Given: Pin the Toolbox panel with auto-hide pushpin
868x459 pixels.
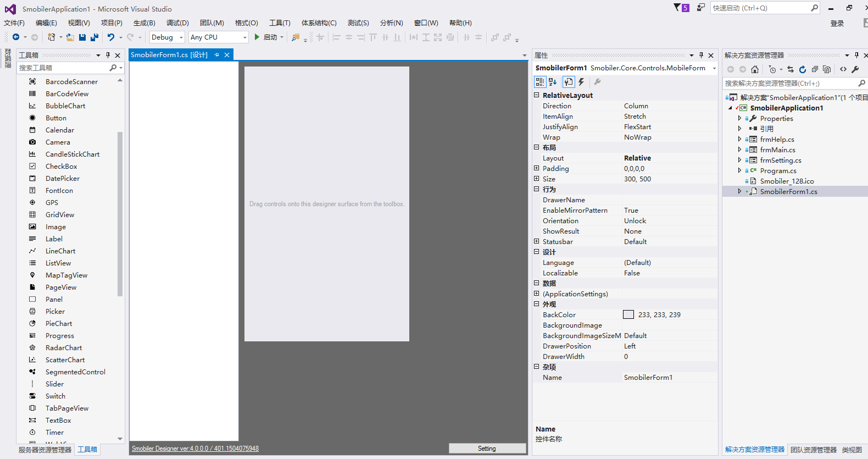Looking at the screenshot, I should [x=108, y=55].
